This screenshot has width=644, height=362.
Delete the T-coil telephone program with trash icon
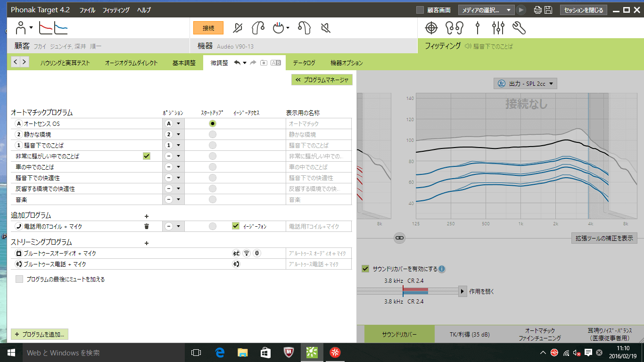click(147, 226)
